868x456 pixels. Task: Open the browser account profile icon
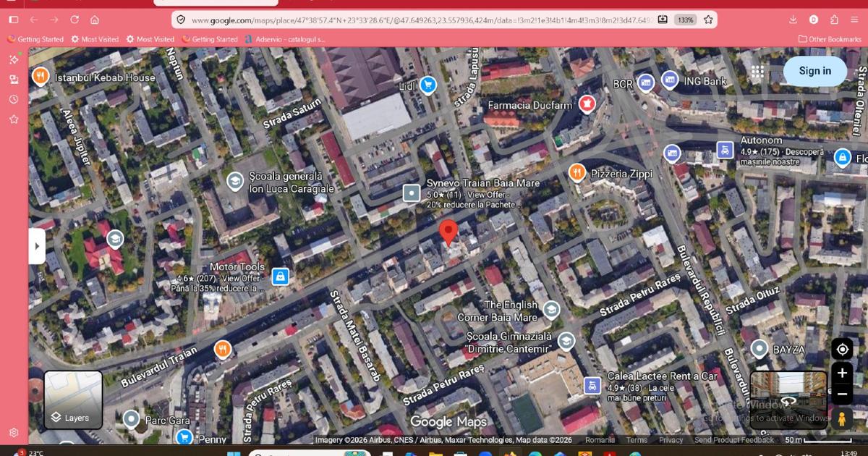click(814, 20)
